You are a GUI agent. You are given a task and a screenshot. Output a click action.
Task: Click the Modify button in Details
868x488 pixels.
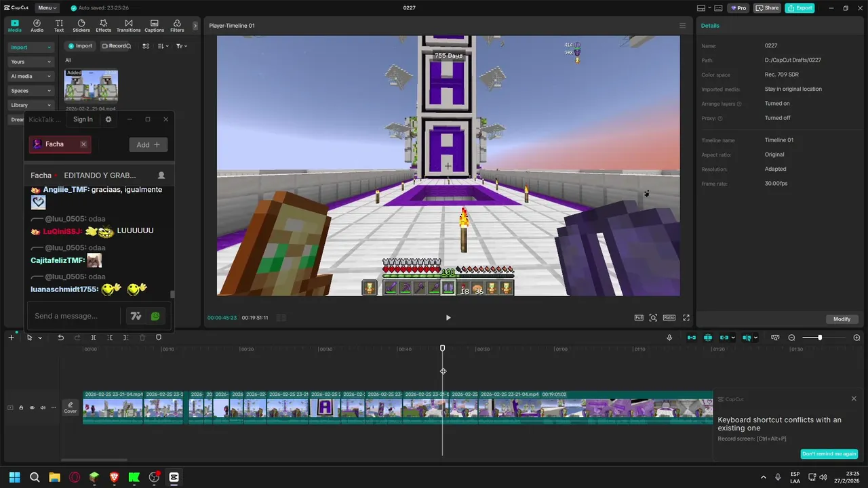click(842, 319)
